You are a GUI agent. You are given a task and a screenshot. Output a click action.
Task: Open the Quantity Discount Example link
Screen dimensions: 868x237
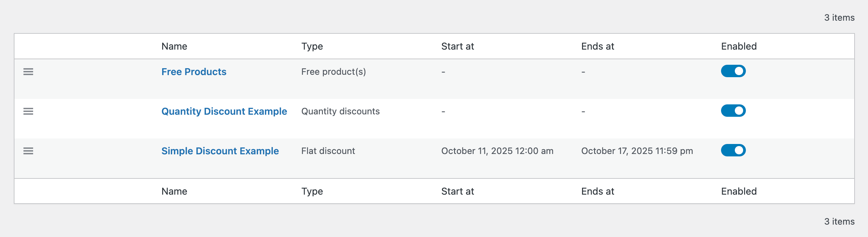(x=224, y=111)
